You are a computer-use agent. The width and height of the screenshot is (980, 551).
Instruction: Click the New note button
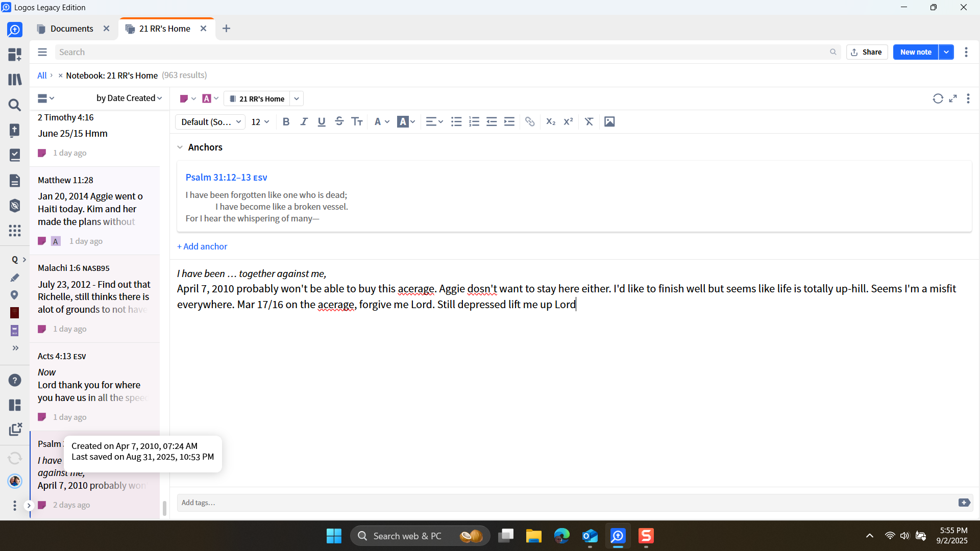tap(915, 52)
